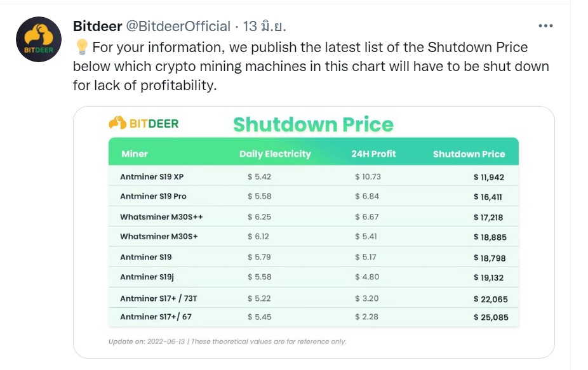This screenshot has height=370, width=588.
Task: Click the $ 16,411 shutdown price
Action: point(488,197)
